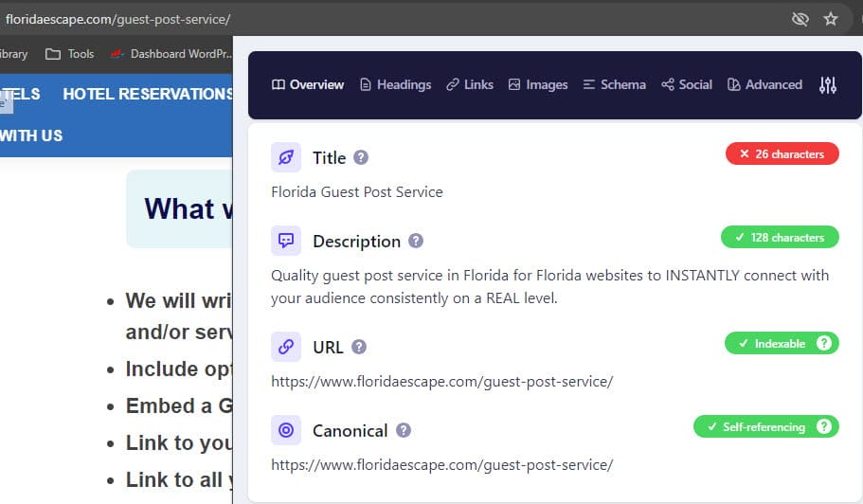Open the Links tab
This screenshot has width=863, height=504.
coord(470,85)
